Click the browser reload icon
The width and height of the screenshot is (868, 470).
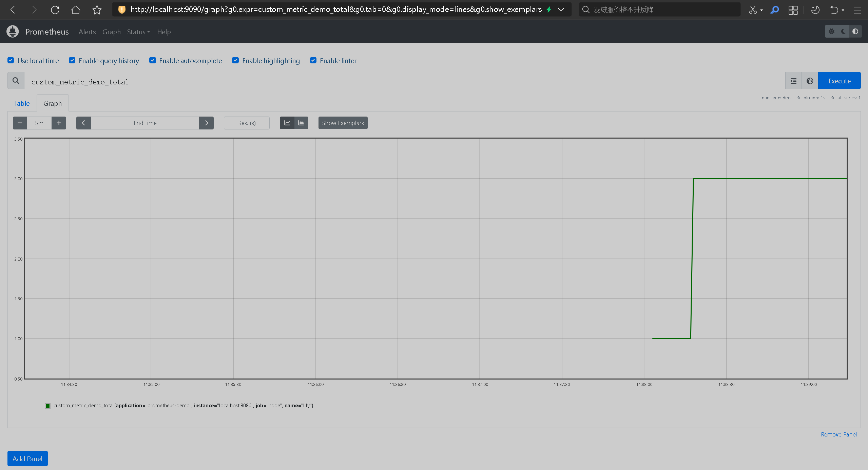55,10
